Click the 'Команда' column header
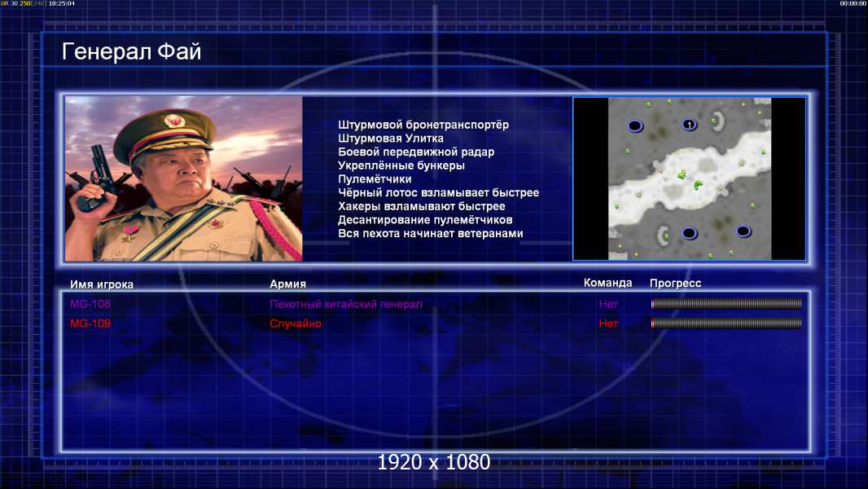 pyautogui.click(x=607, y=283)
